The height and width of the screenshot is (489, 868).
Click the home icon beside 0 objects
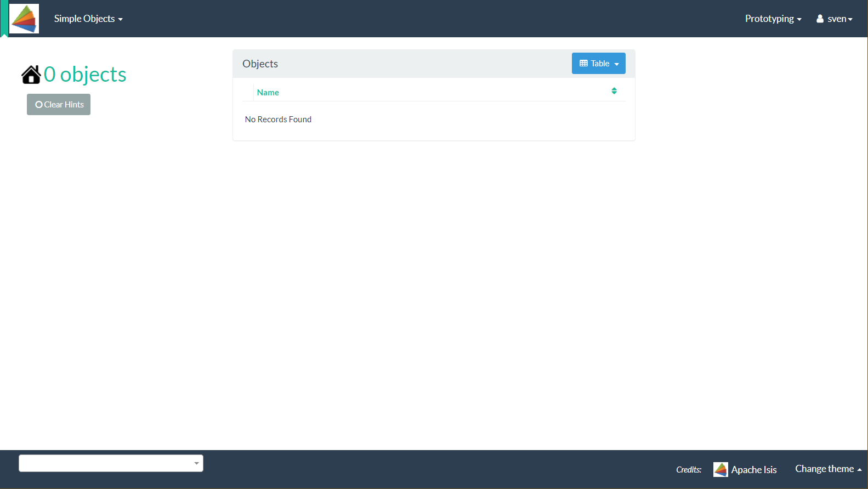31,75
